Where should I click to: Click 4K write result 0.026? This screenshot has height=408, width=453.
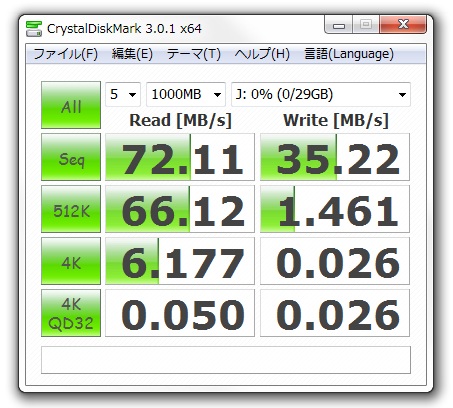[x=335, y=261]
